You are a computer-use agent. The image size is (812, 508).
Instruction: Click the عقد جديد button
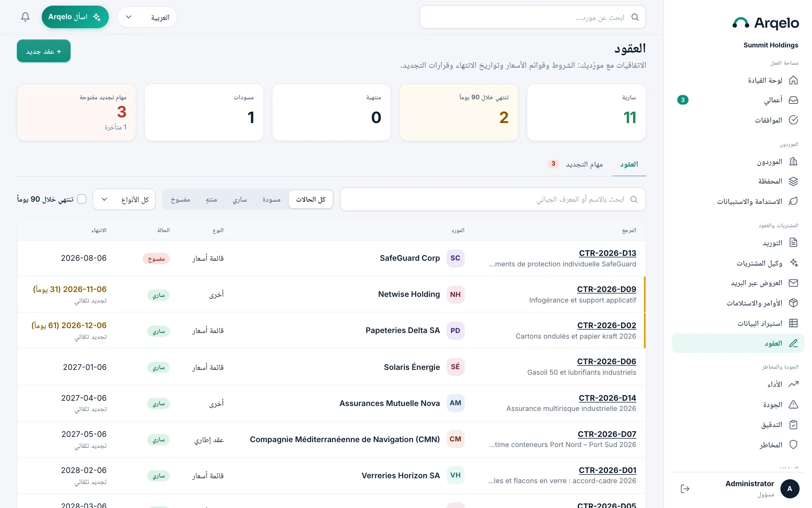(x=44, y=51)
